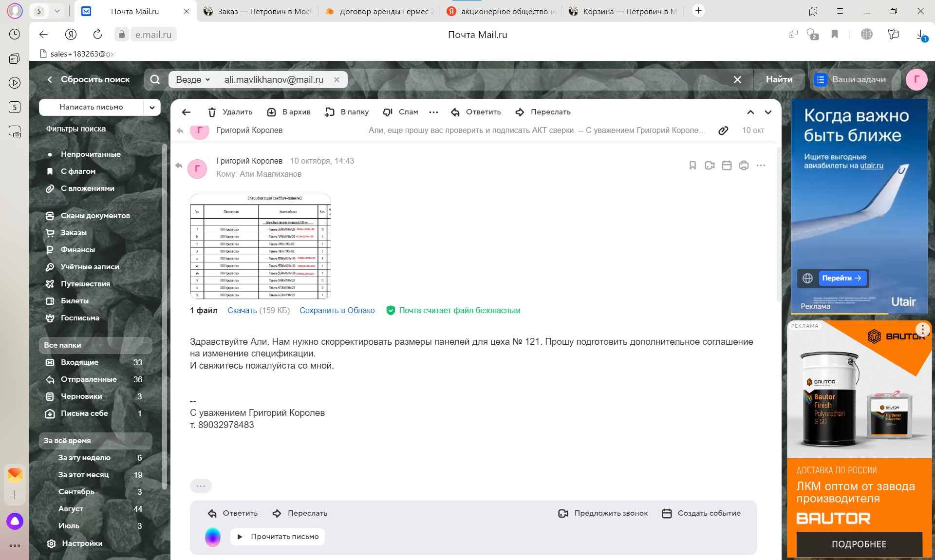Click 'Ответить' in the bottom reply bar

pyautogui.click(x=233, y=513)
